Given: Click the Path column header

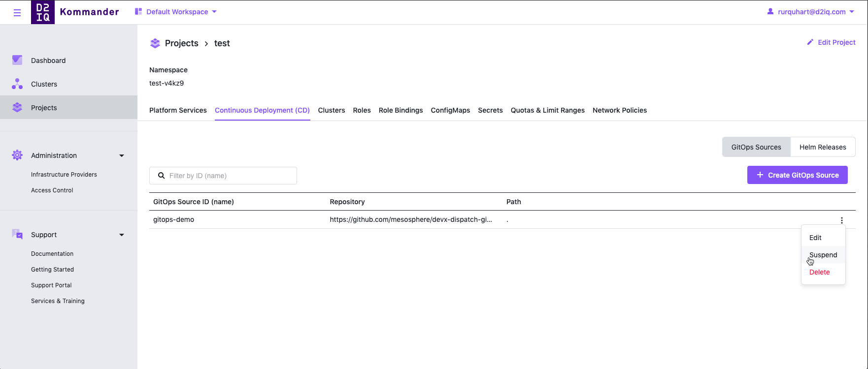Looking at the screenshot, I should pyautogui.click(x=513, y=202).
